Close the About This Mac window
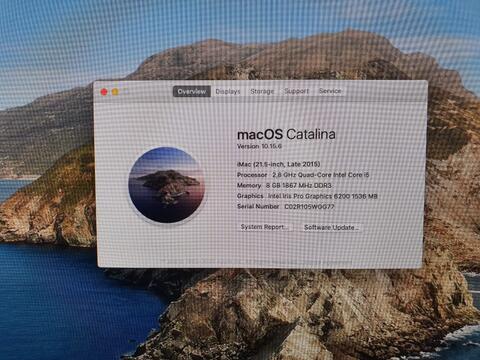480x360 pixels. point(104,92)
